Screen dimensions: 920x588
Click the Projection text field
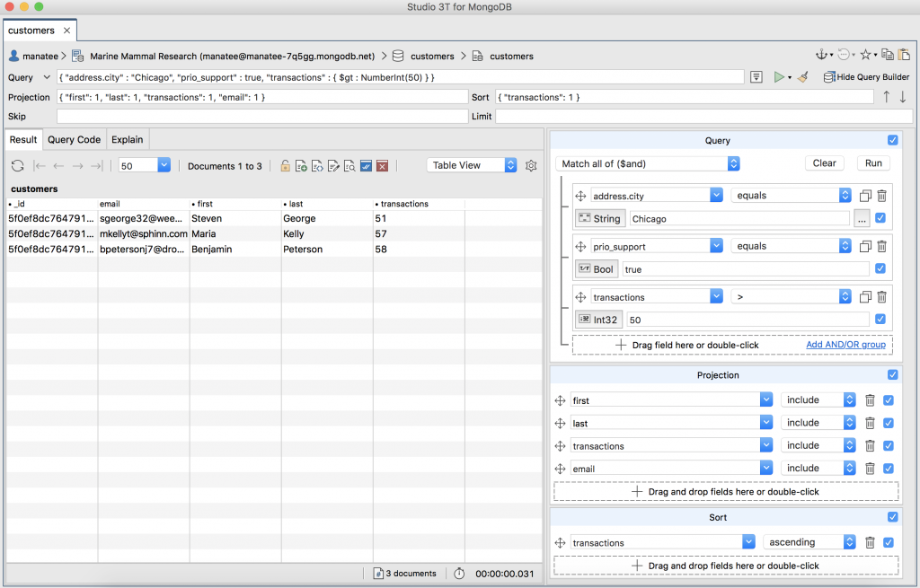[x=262, y=97]
